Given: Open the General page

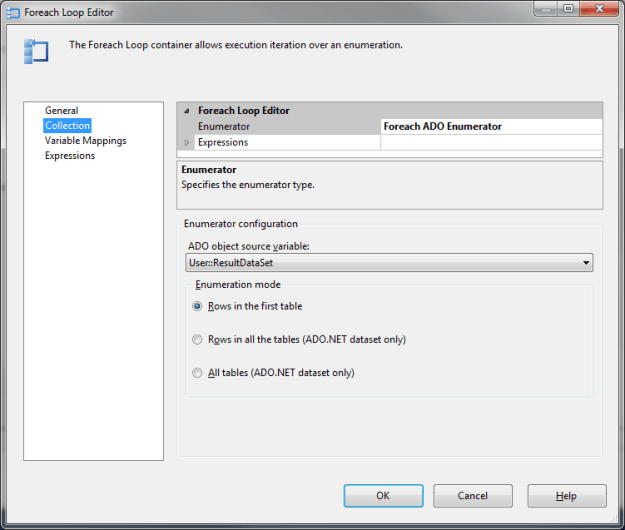Looking at the screenshot, I should pyautogui.click(x=61, y=110).
